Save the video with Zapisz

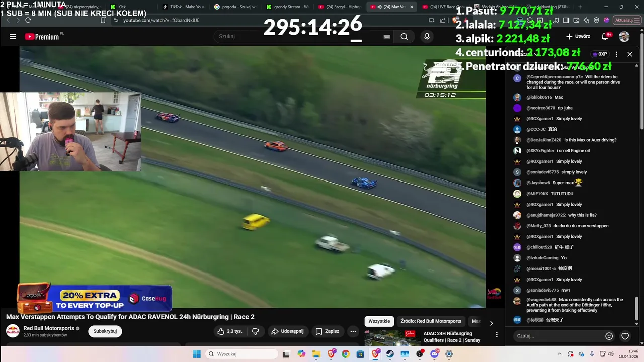click(x=327, y=331)
